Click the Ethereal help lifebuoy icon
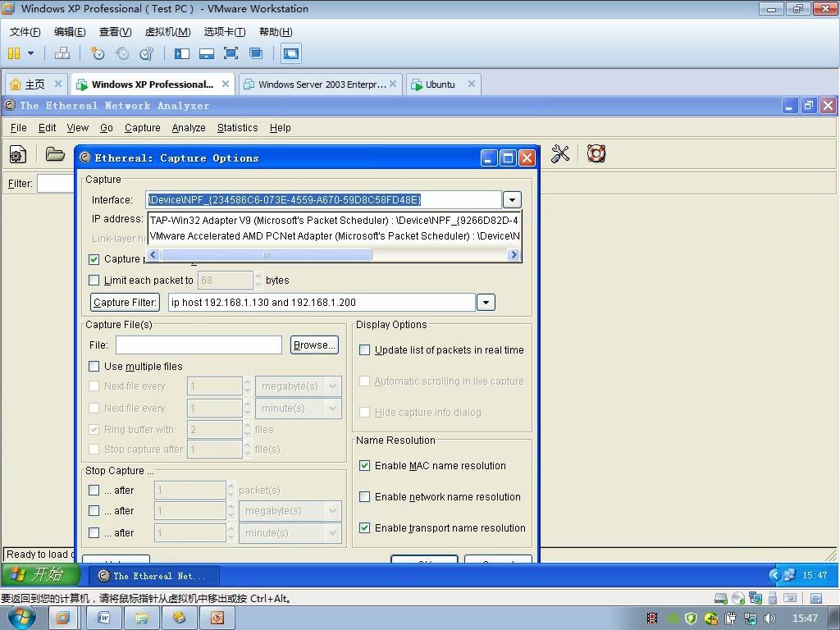Viewport: 840px width, 630px height. click(x=596, y=153)
